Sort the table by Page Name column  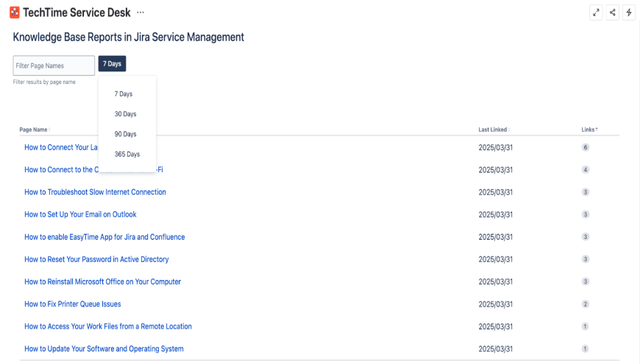pyautogui.click(x=34, y=129)
